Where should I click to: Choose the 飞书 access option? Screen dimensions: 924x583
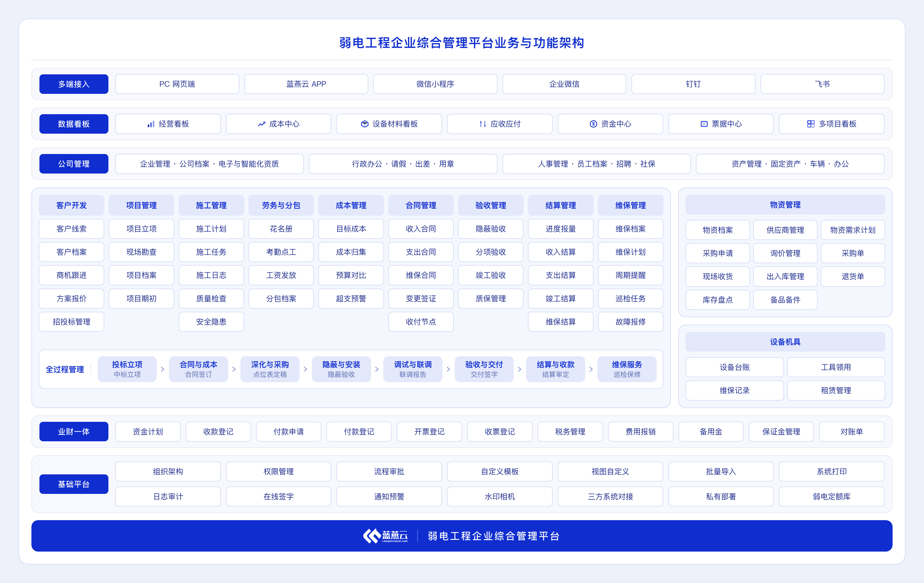822,84
